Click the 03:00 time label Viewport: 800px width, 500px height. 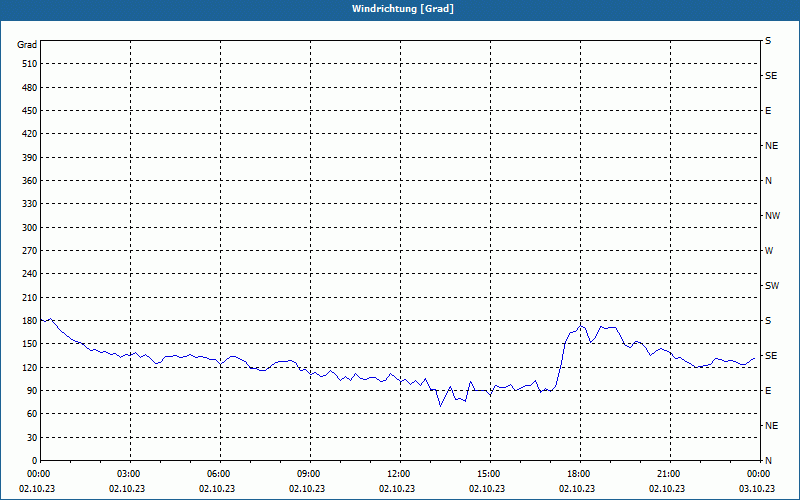click(x=130, y=474)
